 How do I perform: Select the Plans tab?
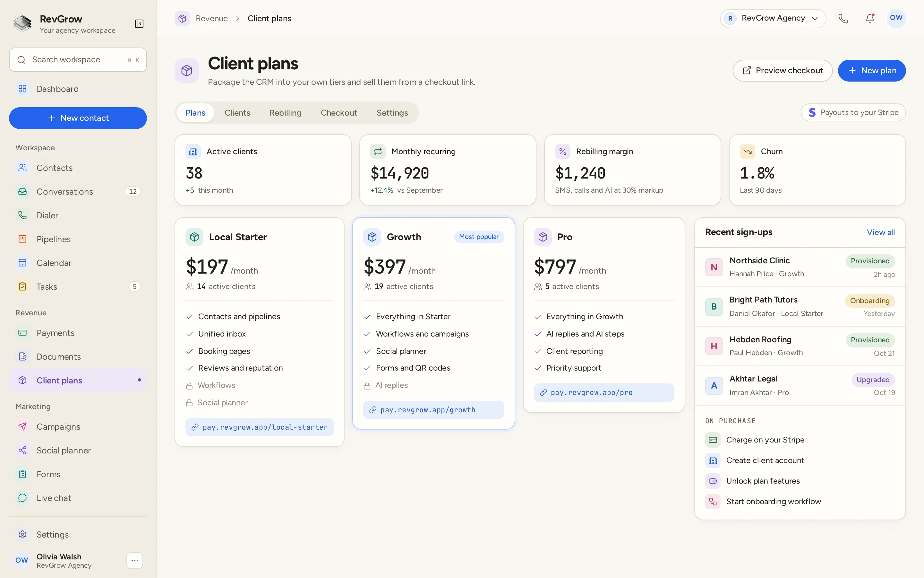[x=195, y=113]
